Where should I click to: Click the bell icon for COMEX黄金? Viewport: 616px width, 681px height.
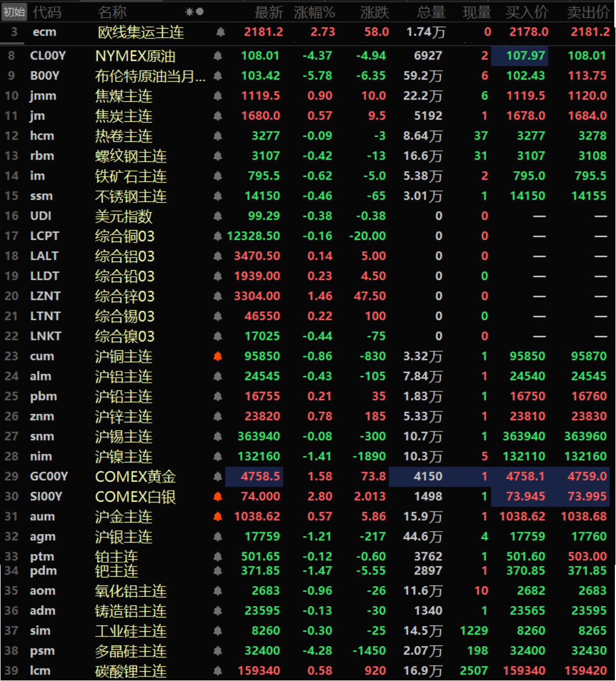coord(217,476)
